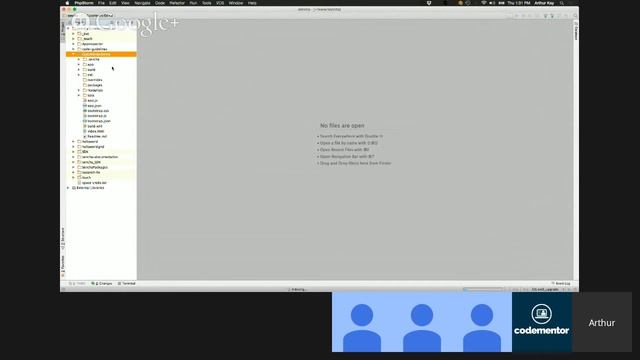Open the View menu
The height and width of the screenshot is (360, 640).
point(125,3)
